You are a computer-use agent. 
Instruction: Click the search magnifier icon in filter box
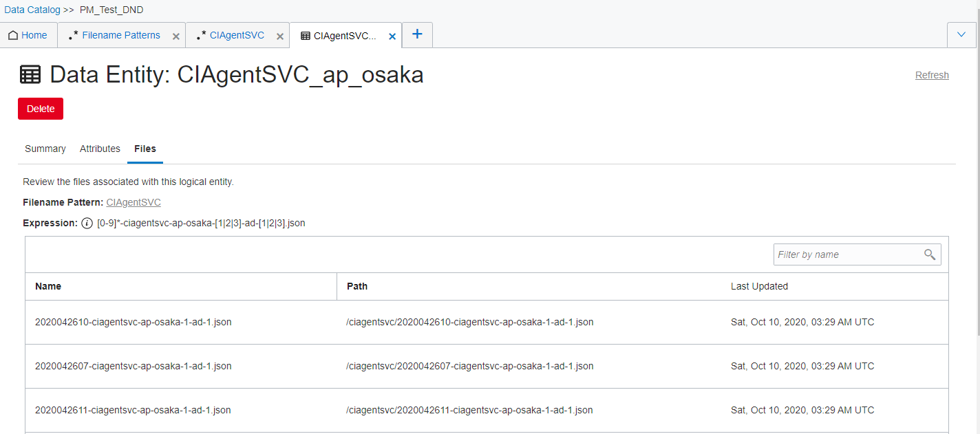pyautogui.click(x=930, y=255)
